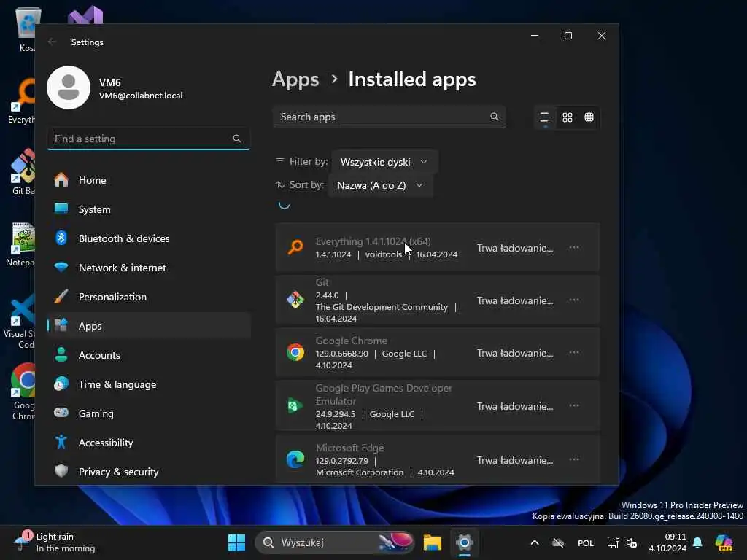Image resolution: width=747 pixels, height=560 pixels.
Task: Open notifications bell in the taskbar
Action: tap(697, 542)
